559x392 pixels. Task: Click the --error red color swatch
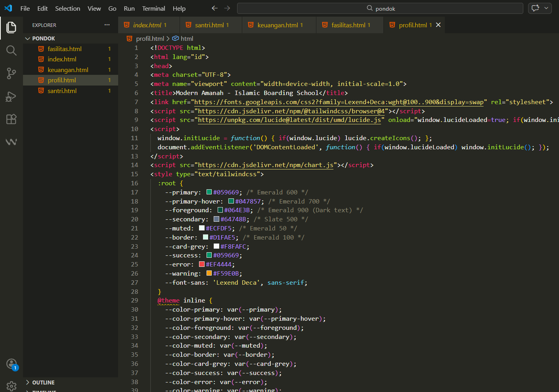pyautogui.click(x=202, y=265)
